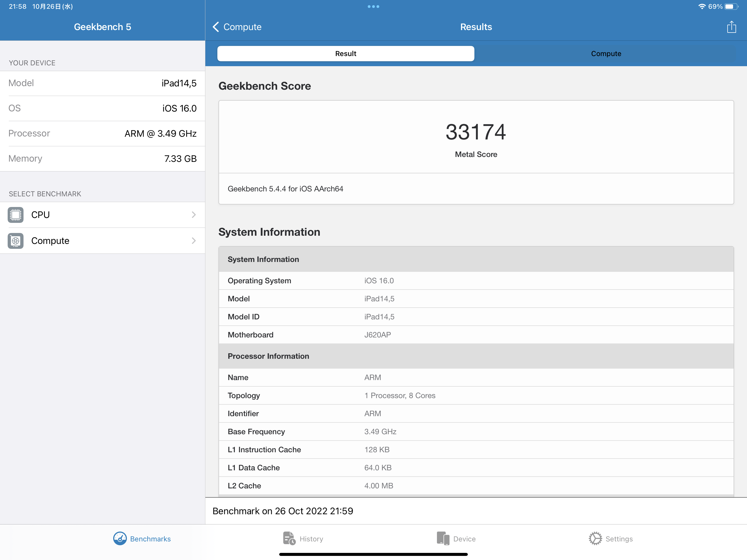Tap the Settings gear icon
The width and height of the screenshot is (747, 560).
point(595,538)
